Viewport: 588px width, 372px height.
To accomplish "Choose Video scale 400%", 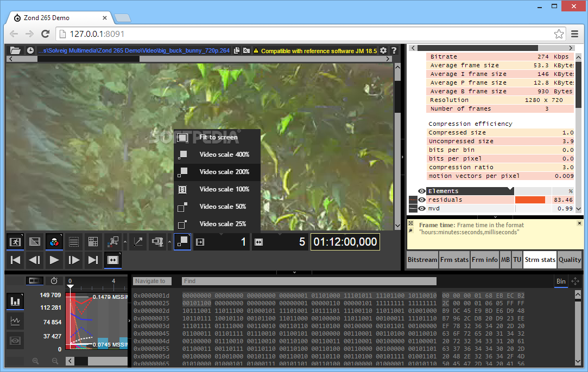I will 217,155.
